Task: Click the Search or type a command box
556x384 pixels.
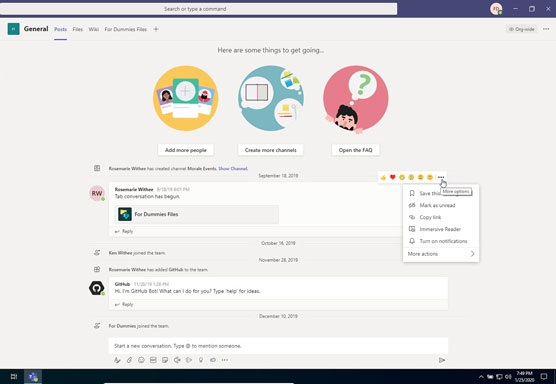Action: 199,9
